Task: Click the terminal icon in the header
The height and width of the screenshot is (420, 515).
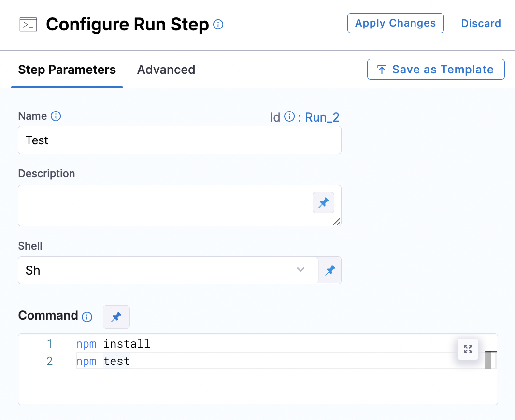Action: coord(28,25)
